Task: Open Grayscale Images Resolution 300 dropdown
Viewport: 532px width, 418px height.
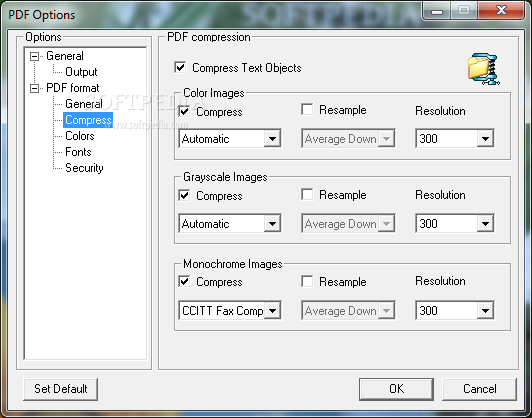Action: click(455, 224)
